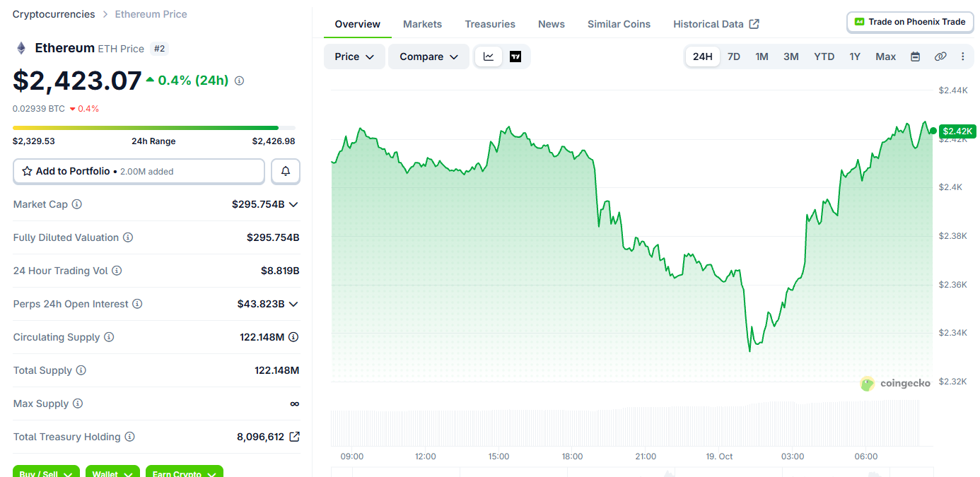Click the star icon in Add to Portfolio
Screen dimensions: 980x477
pyautogui.click(x=27, y=171)
